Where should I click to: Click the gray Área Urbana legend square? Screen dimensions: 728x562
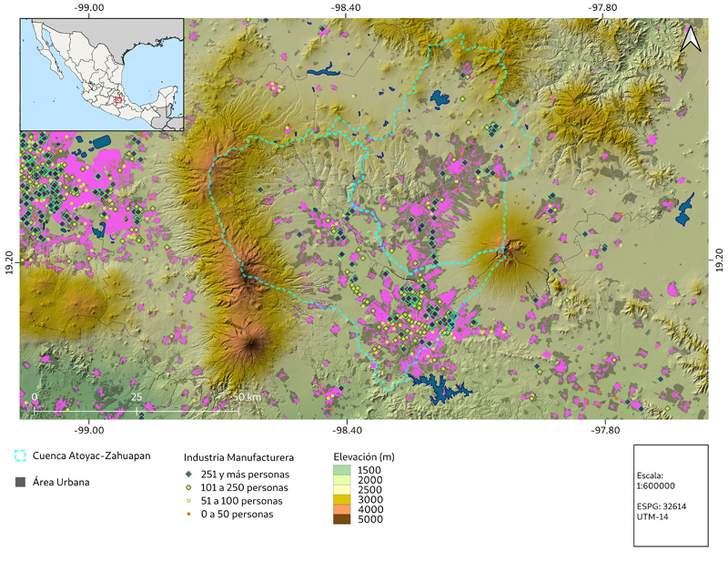point(20,482)
